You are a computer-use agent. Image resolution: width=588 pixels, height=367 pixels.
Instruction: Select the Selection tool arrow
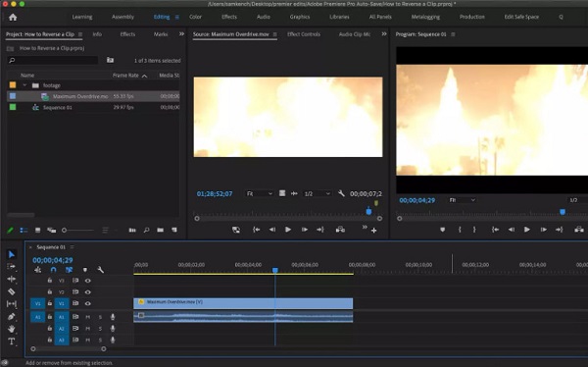pyautogui.click(x=11, y=254)
